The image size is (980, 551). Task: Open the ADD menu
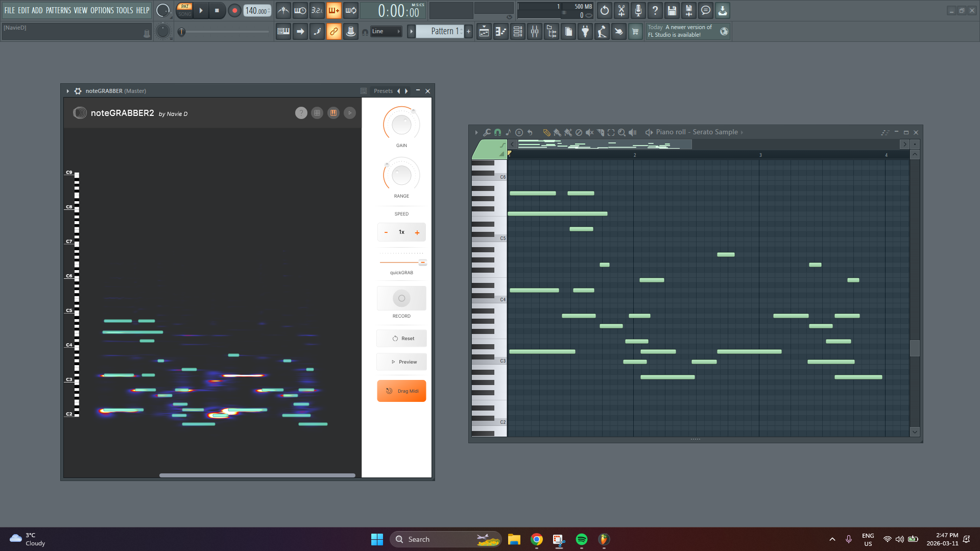click(37, 10)
